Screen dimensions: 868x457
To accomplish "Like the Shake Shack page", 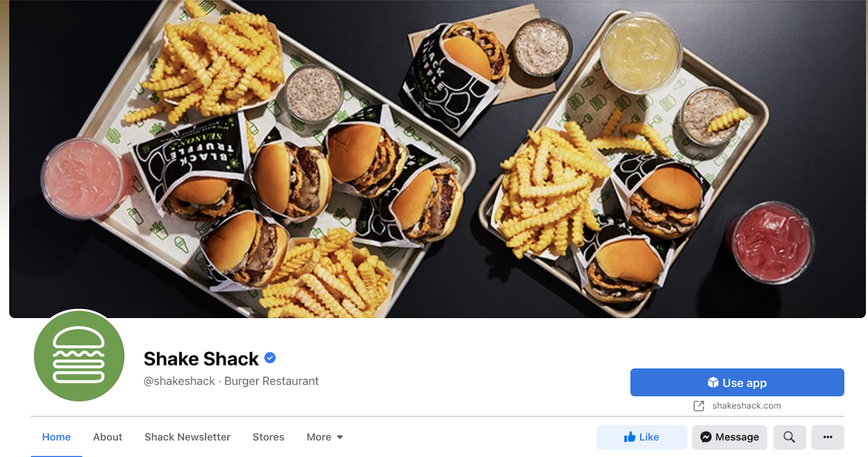I will pyautogui.click(x=642, y=437).
